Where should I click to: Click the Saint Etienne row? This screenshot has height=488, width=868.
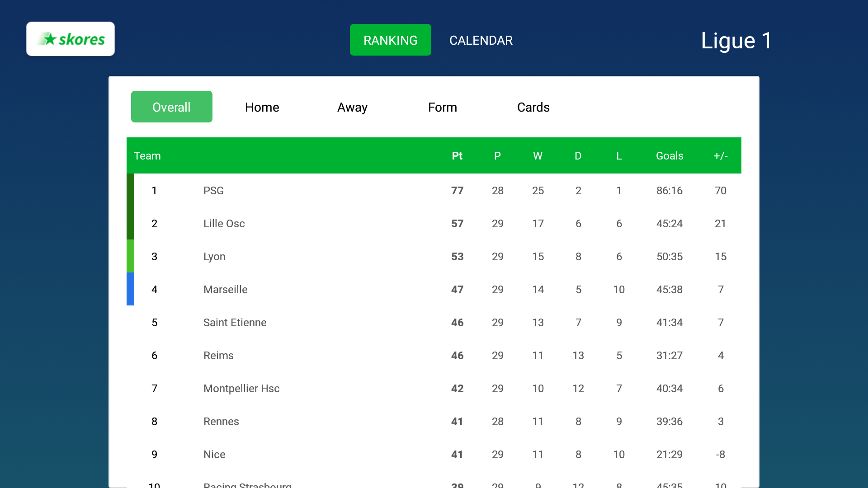coord(434,322)
